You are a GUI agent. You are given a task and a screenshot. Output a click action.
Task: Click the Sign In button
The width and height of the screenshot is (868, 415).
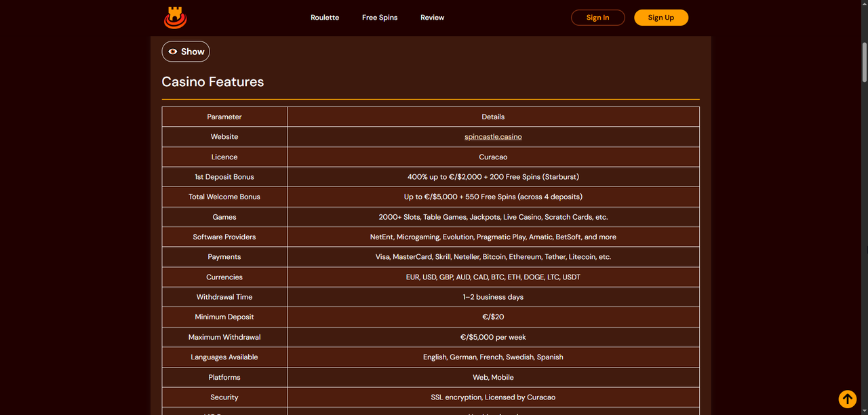pos(597,18)
